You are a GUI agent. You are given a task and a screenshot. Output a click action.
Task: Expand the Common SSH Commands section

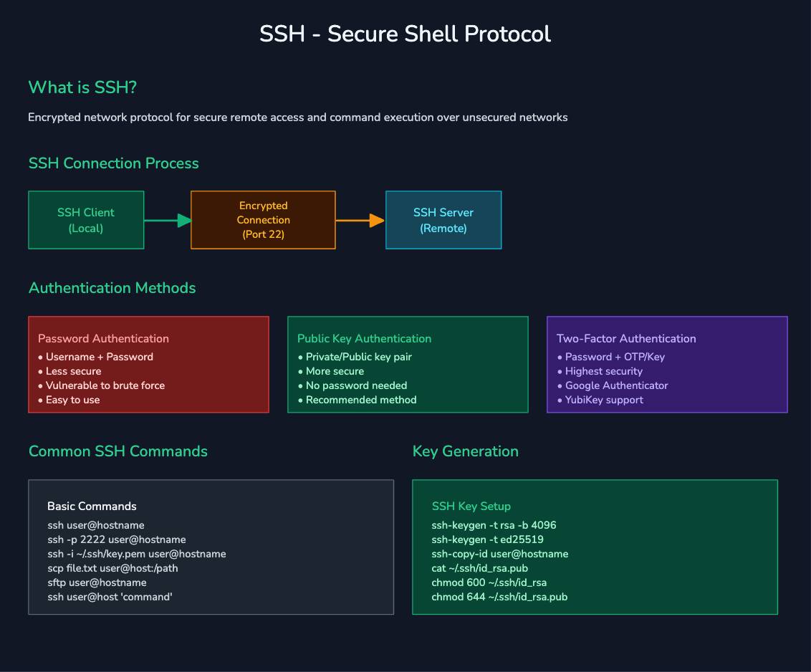(117, 451)
